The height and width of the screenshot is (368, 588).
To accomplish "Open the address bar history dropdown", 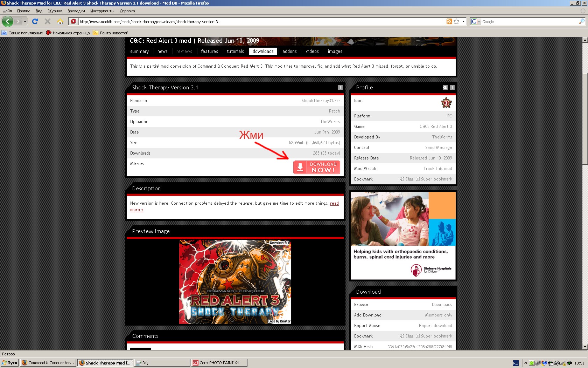I will [463, 21].
